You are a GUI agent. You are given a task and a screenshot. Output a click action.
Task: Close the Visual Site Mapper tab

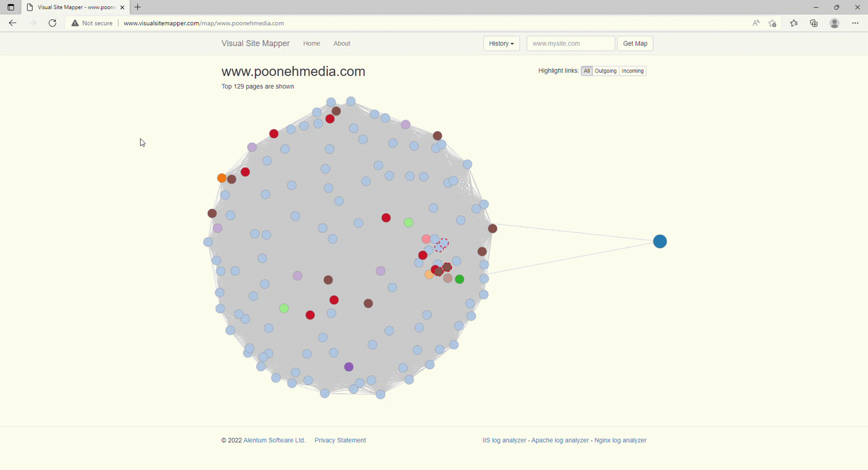pyautogui.click(x=122, y=7)
